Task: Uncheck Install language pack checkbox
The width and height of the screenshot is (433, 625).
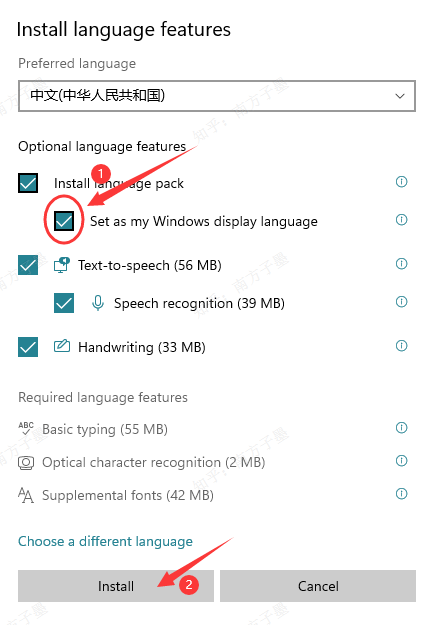Action: 28,183
